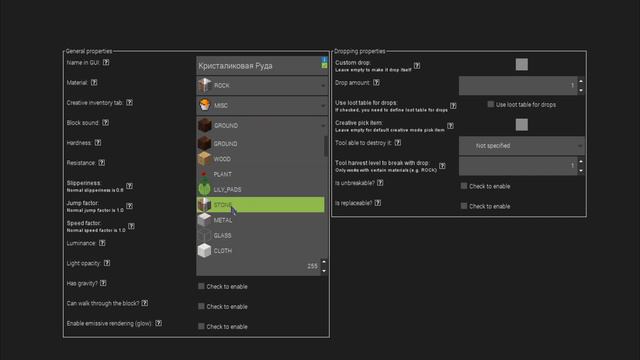Open help icon next to Jump factor
Screen dimensions: 640x360
129,206
